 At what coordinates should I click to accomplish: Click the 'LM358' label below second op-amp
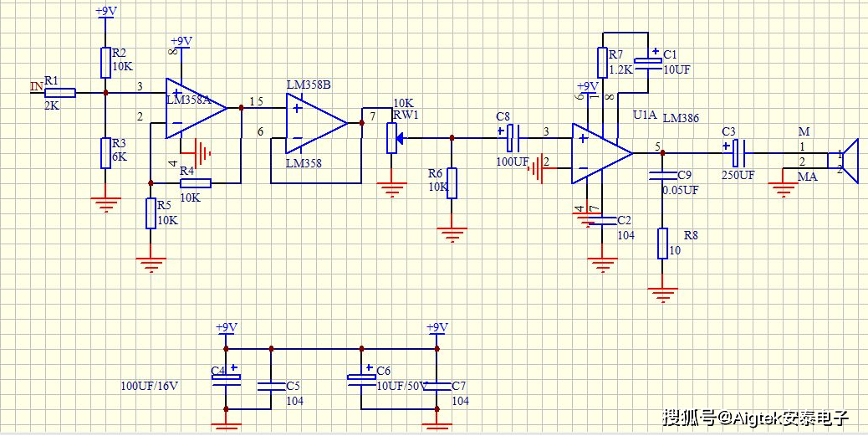(x=304, y=163)
